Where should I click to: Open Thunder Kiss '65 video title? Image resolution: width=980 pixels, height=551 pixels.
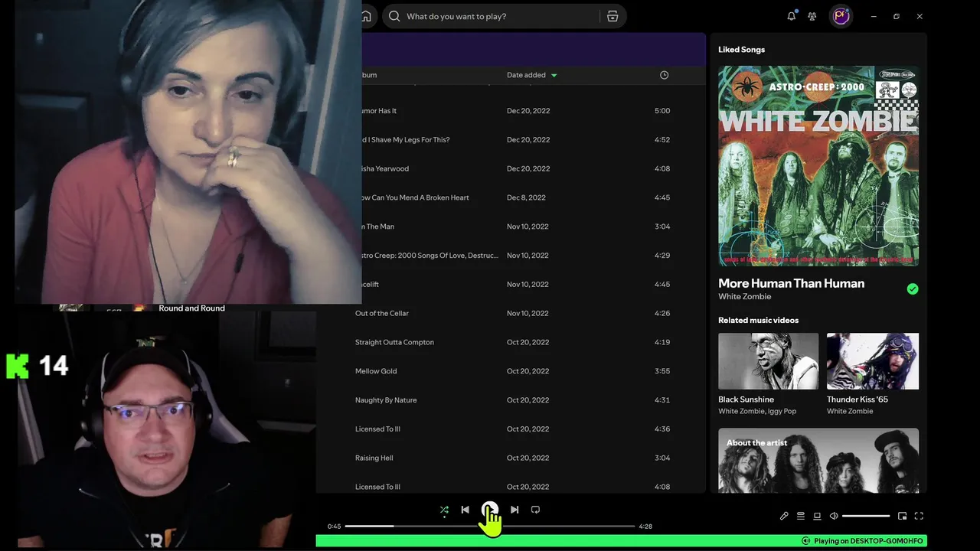[x=857, y=399]
